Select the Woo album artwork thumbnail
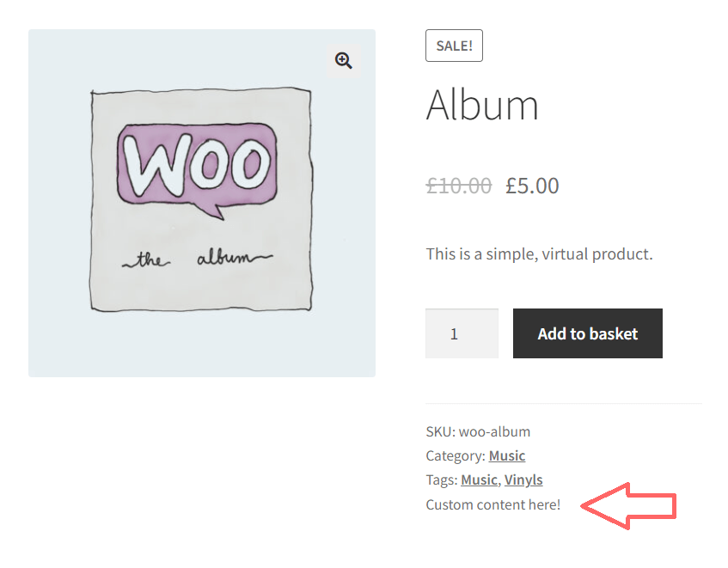Image resolution: width=728 pixels, height=568 pixels. [202, 202]
